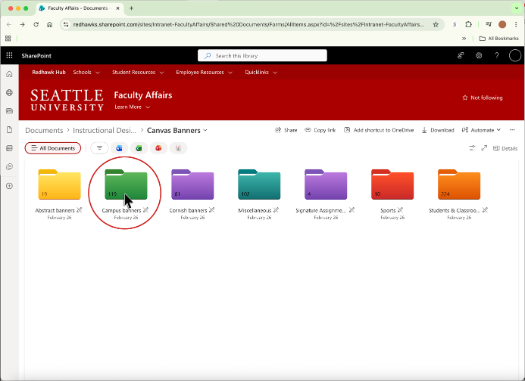This screenshot has width=525, height=381.
Task: Expand the Automate dropdown
Action: [x=481, y=130]
